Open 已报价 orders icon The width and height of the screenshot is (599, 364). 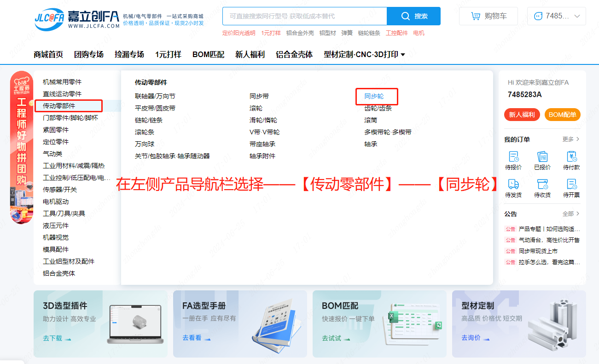pos(542,156)
